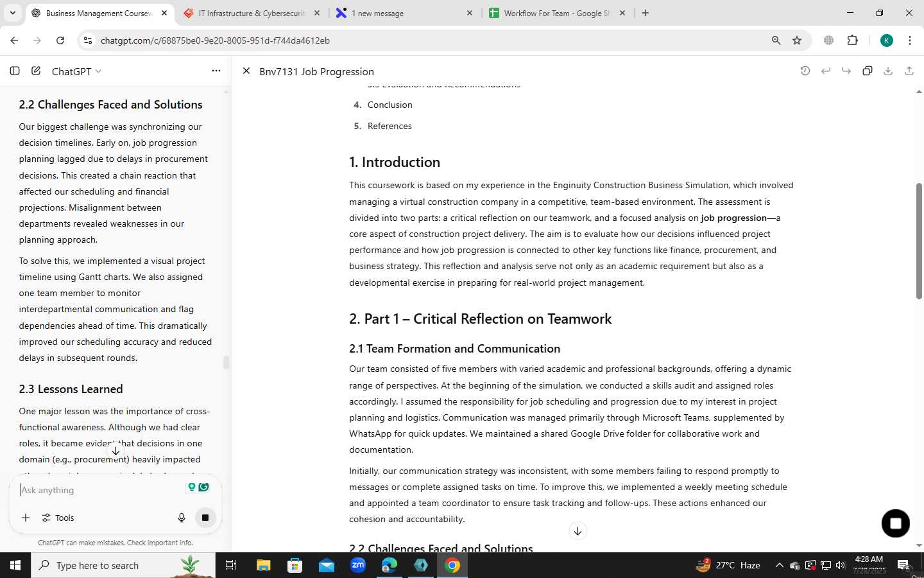Image resolution: width=924 pixels, height=578 pixels.
Task: Open the zoom magnifier icon in address bar
Action: tap(776, 40)
